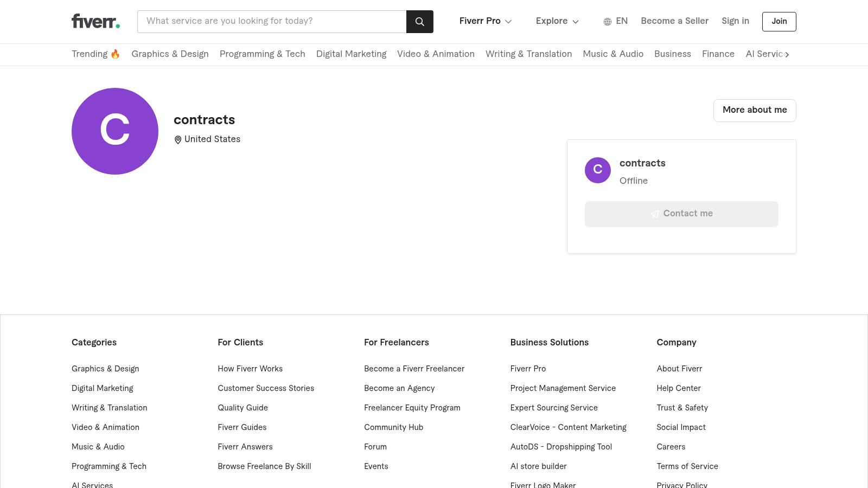Screen dimensions: 868x488
Task: Click the Join button
Action: click(x=779, y=22)
